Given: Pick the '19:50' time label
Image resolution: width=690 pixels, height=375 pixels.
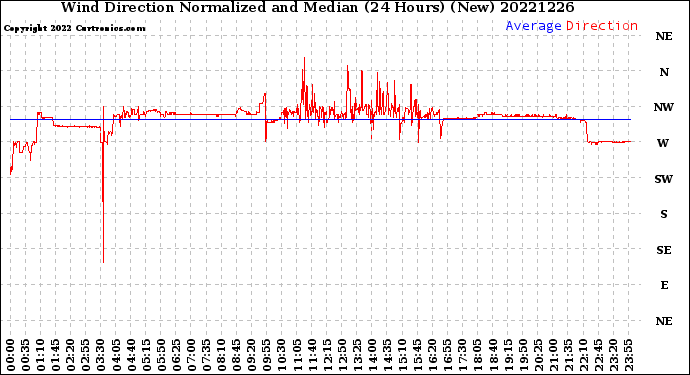Looking at the screenshot, I should tap(523, 355).
